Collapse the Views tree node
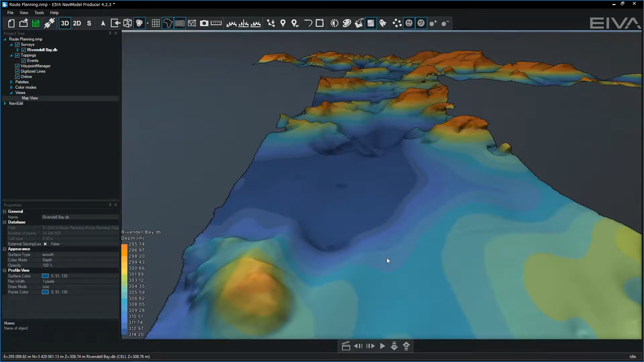 [x=11, y=92]
